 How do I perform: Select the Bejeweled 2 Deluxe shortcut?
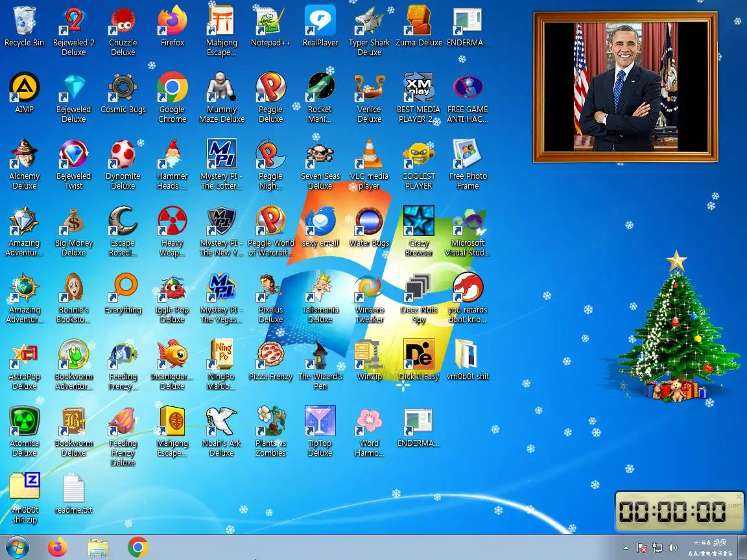point(74,31)
